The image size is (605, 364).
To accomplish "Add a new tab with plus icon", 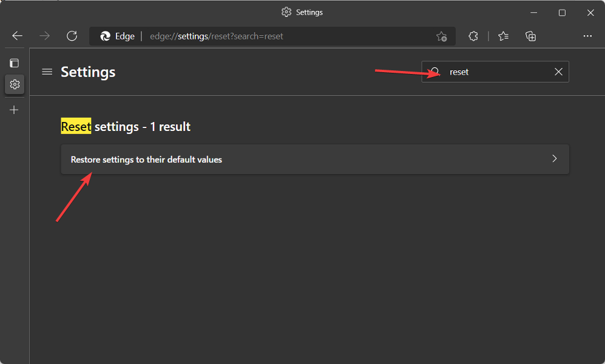I will [x=14, y=110].
